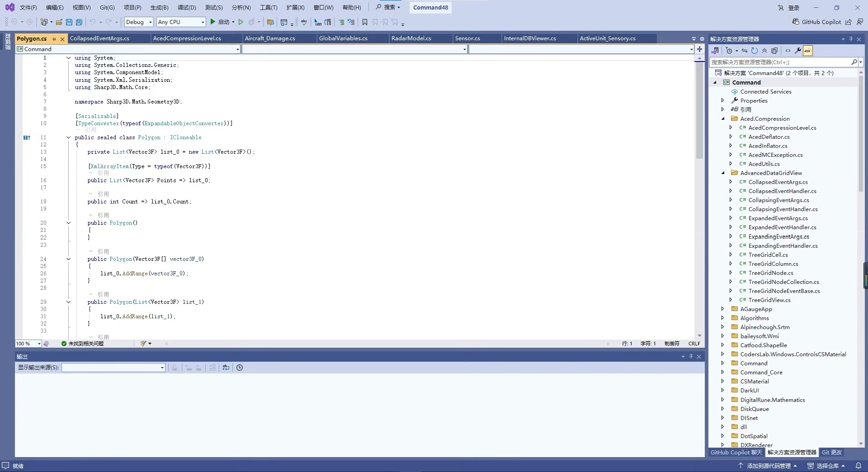The image size is (868, 472).
Task: Toggle the highlighted preview selected items button
Action: click(x=808, y=51)
